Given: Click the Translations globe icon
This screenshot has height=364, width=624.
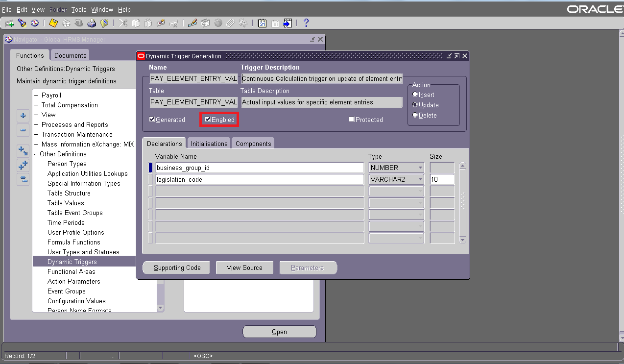Looking at the screenshot, I should [218, 23].
